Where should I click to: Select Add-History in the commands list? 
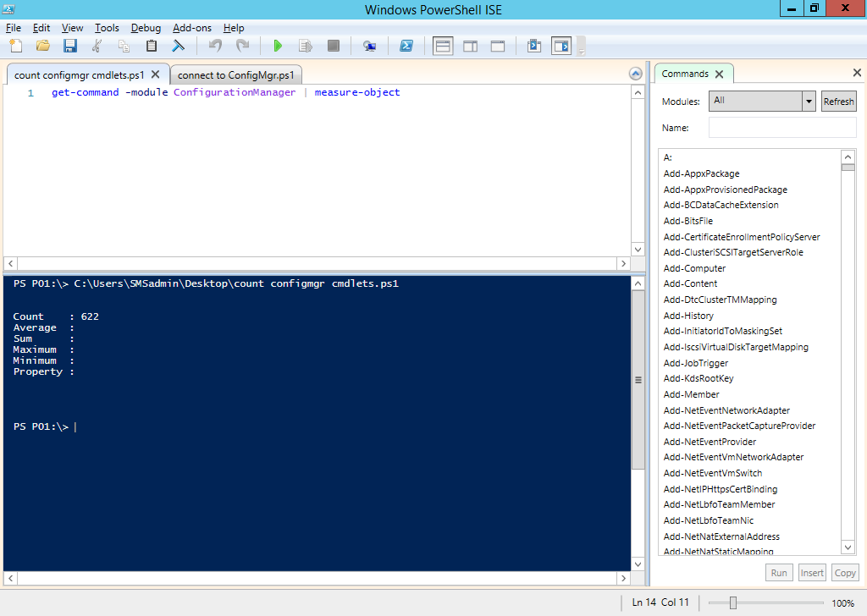coord(688,316)
